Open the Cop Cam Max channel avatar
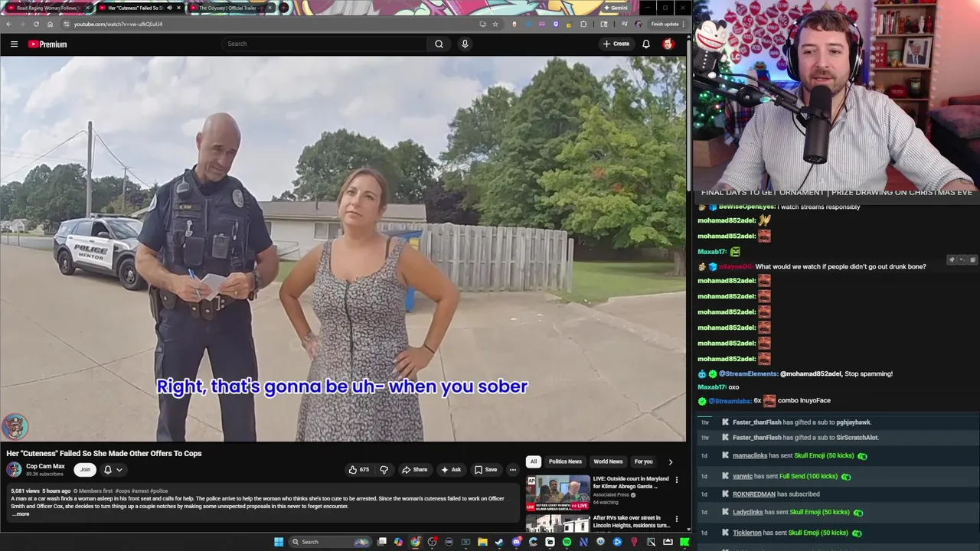Image resolution: width=980 pixels, height=551 pixels. coord(14,469)
